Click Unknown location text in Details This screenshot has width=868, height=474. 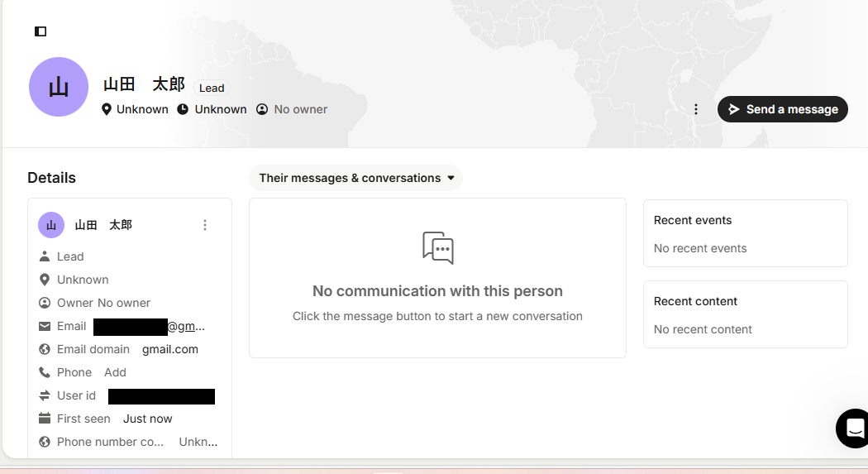pos(83,280)
